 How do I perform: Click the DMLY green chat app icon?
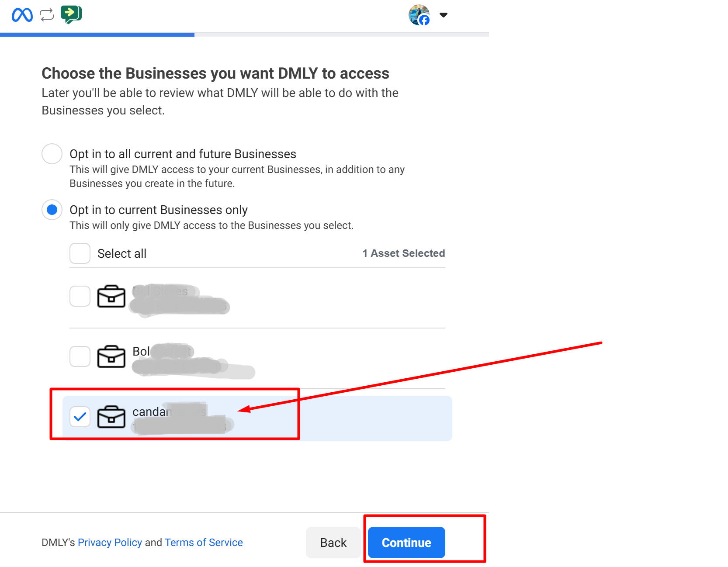[71, 14]
